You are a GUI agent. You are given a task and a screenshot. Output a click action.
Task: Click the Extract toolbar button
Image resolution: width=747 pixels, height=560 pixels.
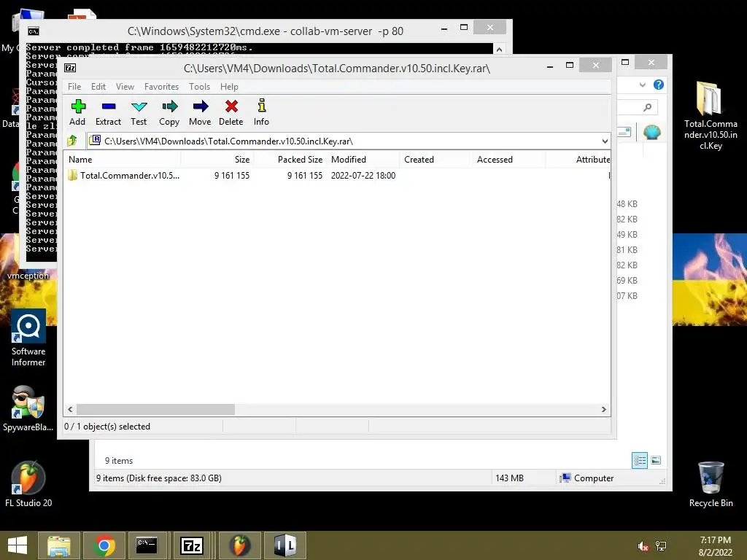[x=108, y=112]
